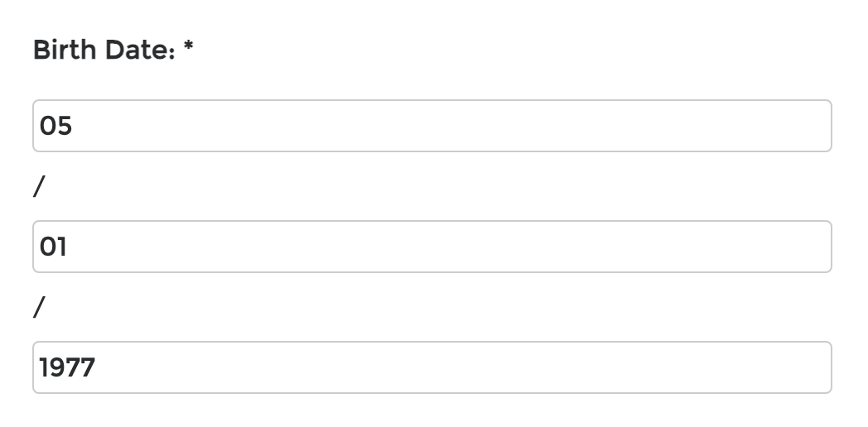
Task: Place cursor on the 1977 text
Action: [67, 367]
